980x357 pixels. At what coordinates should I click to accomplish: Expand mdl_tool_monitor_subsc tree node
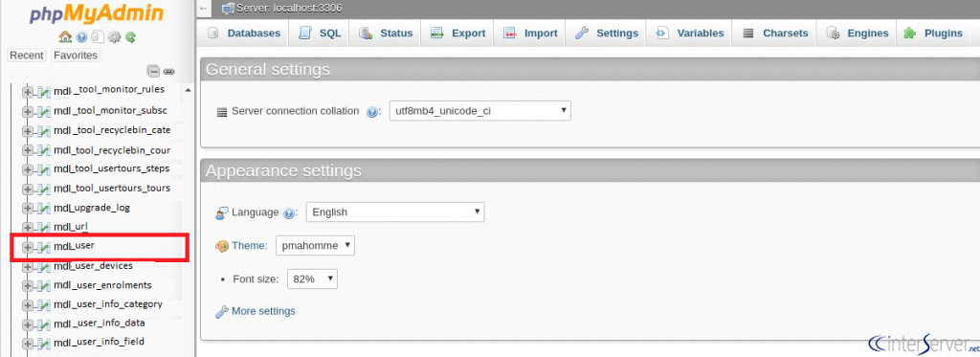(27, 111)
